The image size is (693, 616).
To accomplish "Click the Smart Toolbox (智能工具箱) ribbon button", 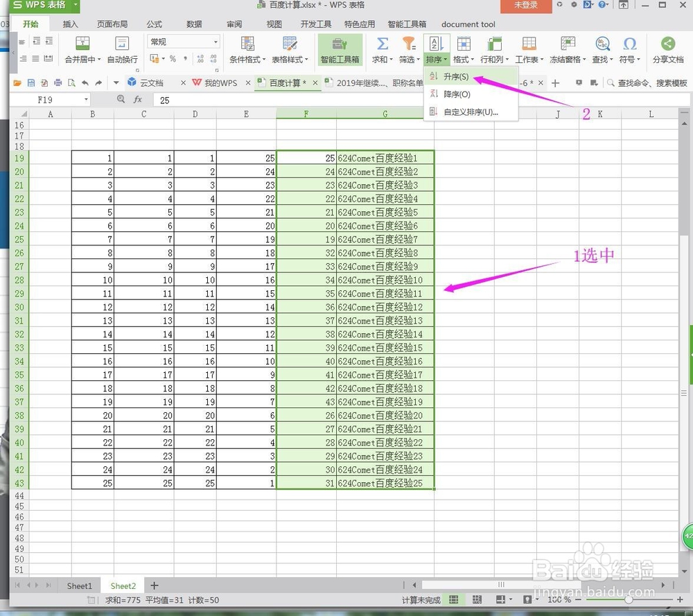I will [340, 50].
